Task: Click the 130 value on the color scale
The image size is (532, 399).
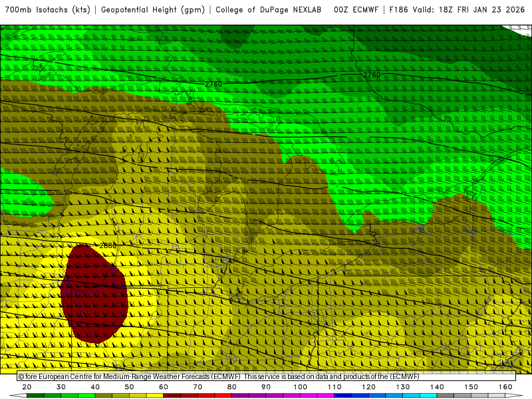Action: click(x=403, y=387)
